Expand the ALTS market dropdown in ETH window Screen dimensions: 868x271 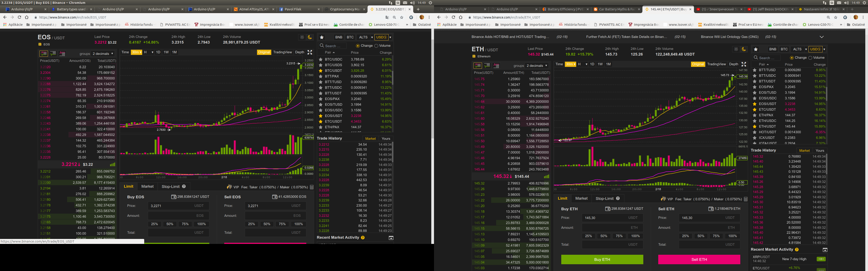(806, 49)
